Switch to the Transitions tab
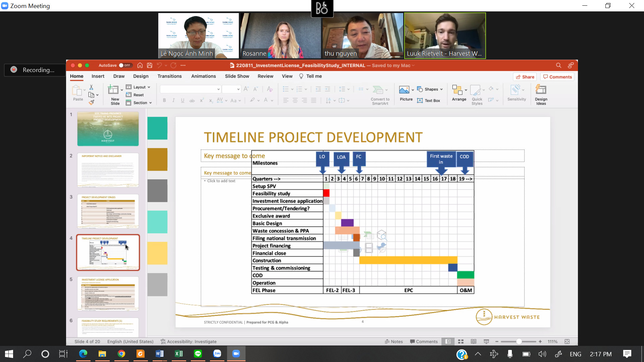 pos(169,76)
